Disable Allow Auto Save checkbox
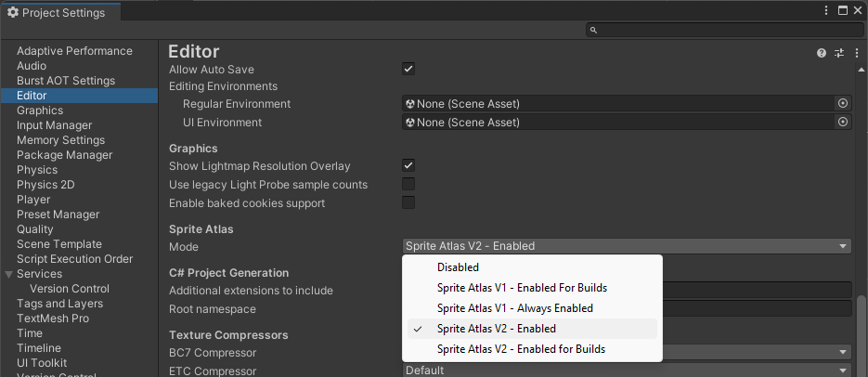The height and width of the screenshot is (377, 868). [x=408, y=70]
